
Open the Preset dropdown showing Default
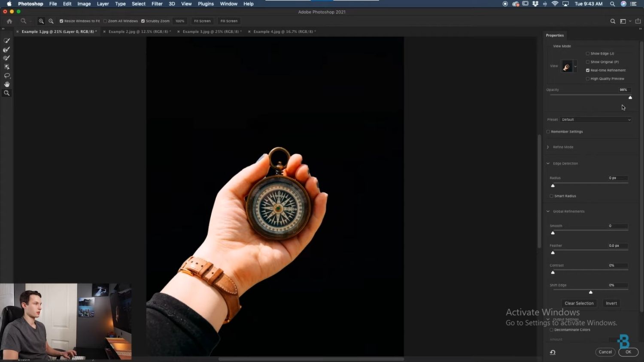596,119
